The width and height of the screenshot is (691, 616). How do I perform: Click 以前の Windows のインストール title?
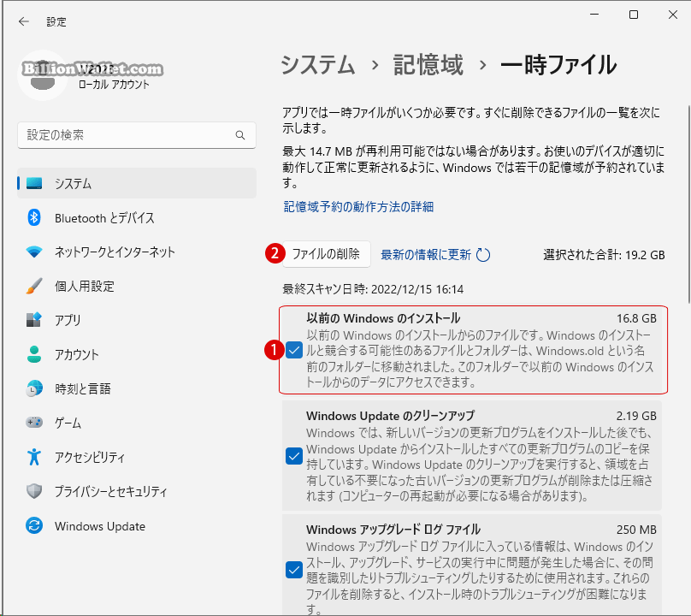pos(383,318)
